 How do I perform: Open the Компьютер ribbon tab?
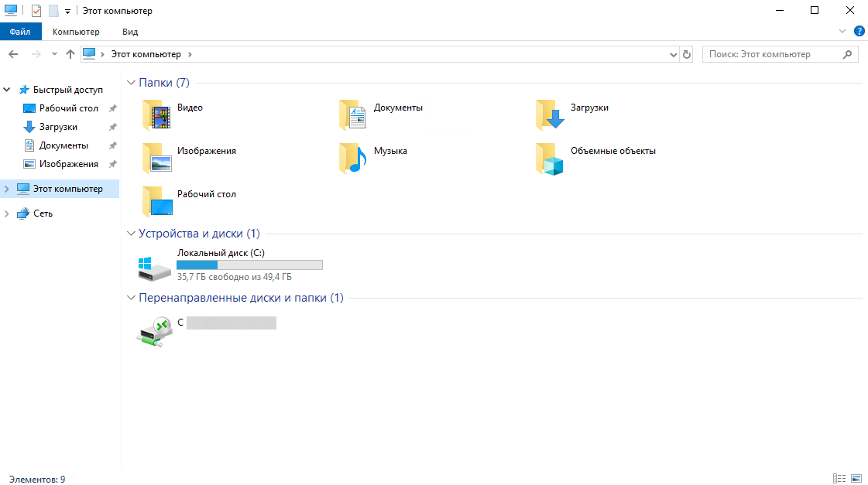[x=76, y=32]
